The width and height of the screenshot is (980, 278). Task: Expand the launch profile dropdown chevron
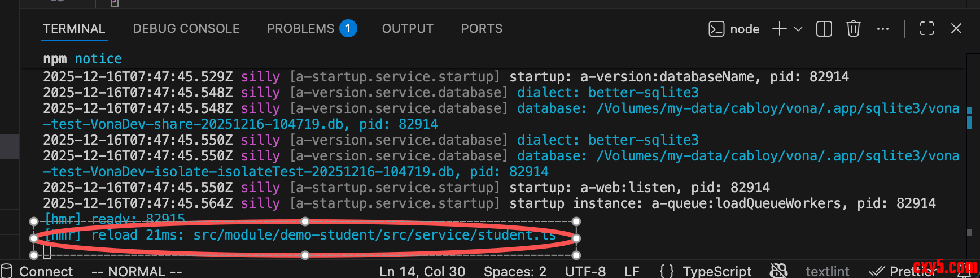[798, 29]
